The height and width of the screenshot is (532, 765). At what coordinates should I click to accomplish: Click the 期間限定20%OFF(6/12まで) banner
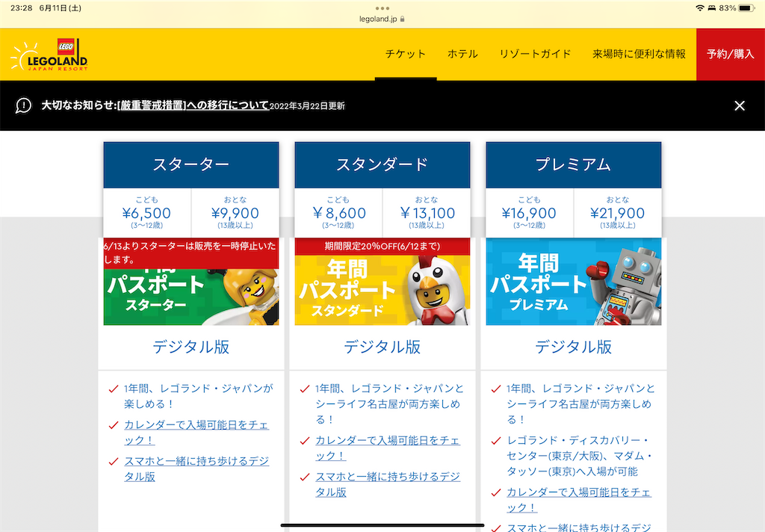coord(382,247)
